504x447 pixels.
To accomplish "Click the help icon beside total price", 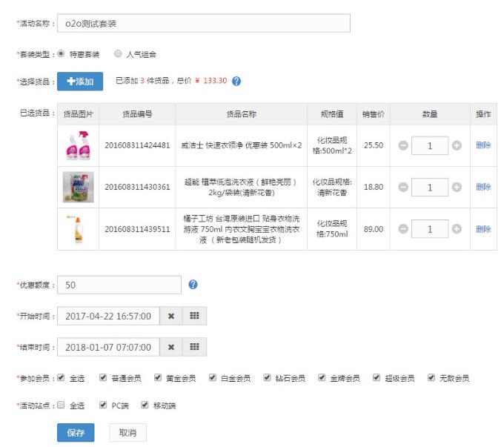I will click(237, 81).
